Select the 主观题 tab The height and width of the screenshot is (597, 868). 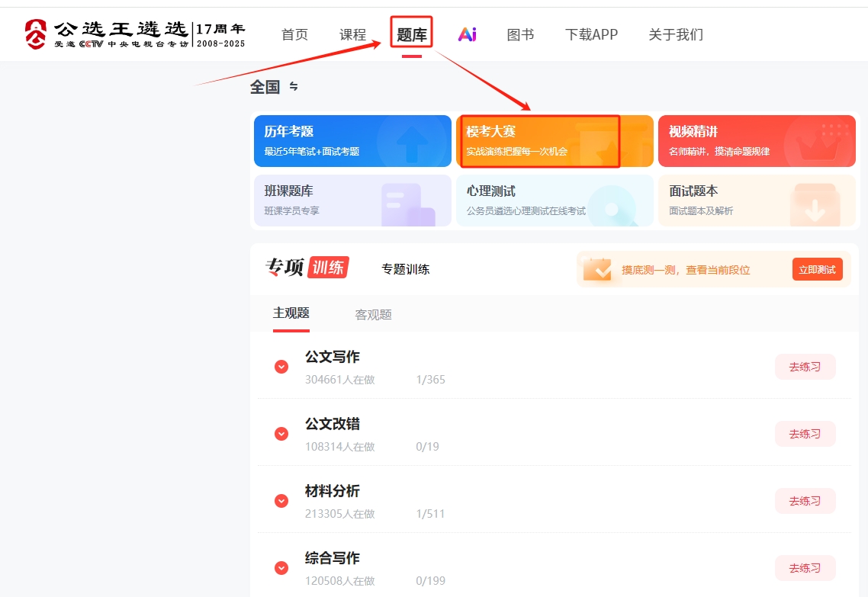click(291, 313)
